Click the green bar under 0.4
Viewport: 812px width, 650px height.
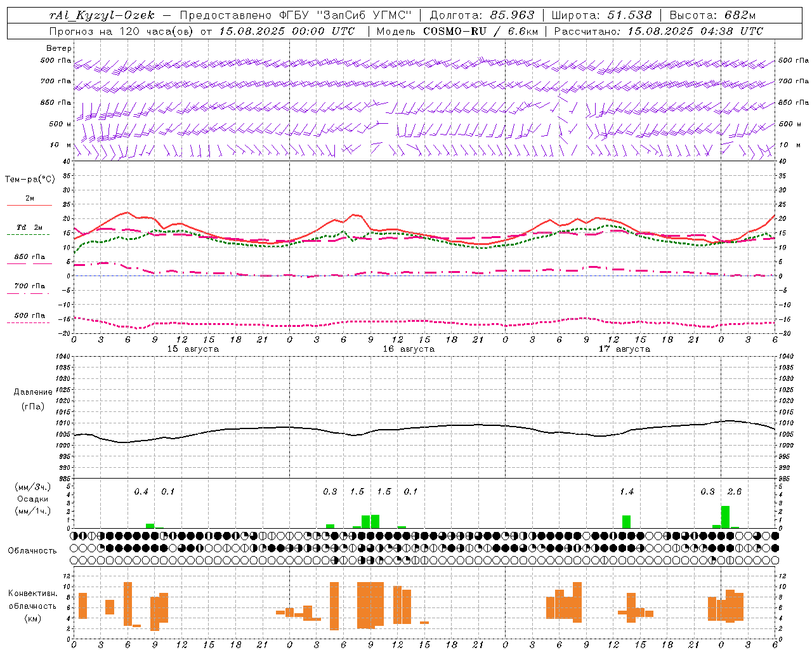coord(150,526)
